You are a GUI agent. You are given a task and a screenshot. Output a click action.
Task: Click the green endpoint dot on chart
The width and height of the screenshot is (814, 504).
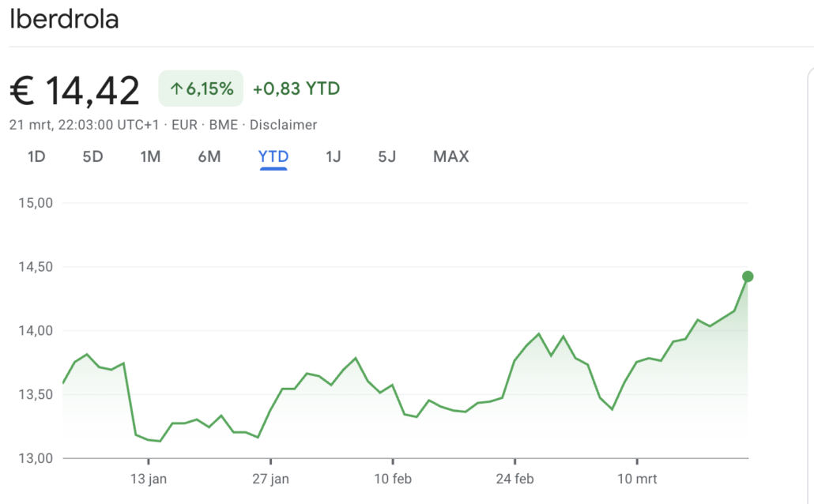click(748, 276)
